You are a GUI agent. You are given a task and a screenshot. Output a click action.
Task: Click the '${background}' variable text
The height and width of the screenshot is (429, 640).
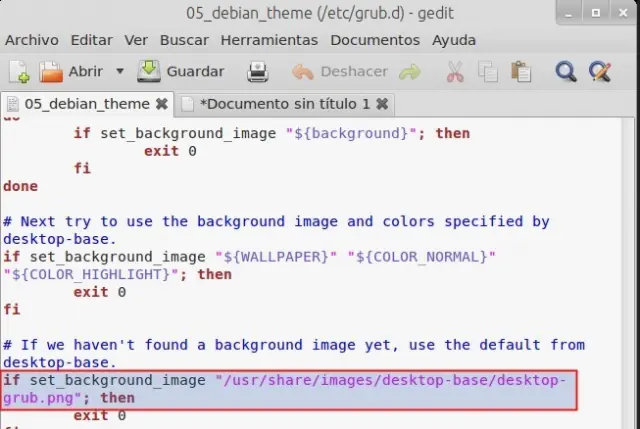pyautogui.click(x=351, y=133)
